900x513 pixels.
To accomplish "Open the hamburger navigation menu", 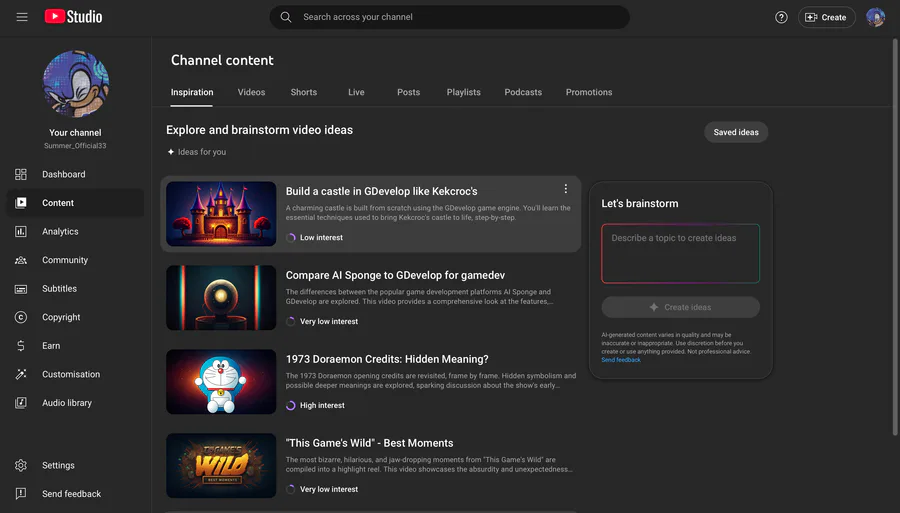I will pos(22,17).
